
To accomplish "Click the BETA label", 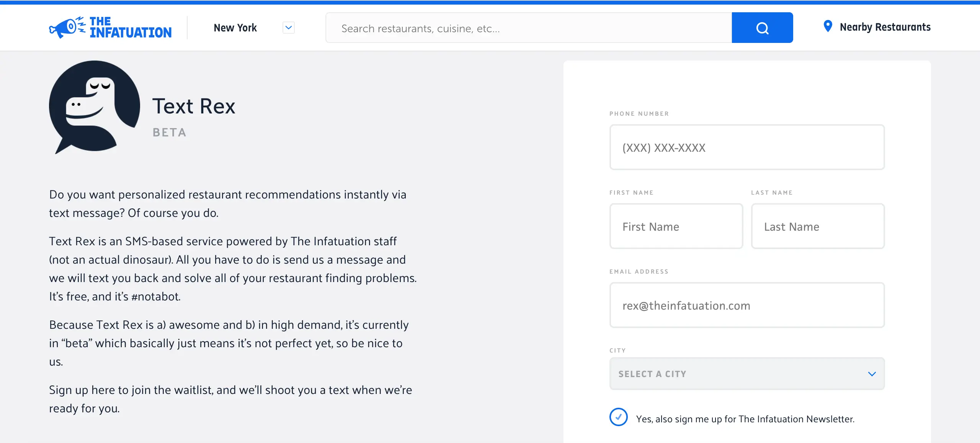I will click(x=169, y=133).
